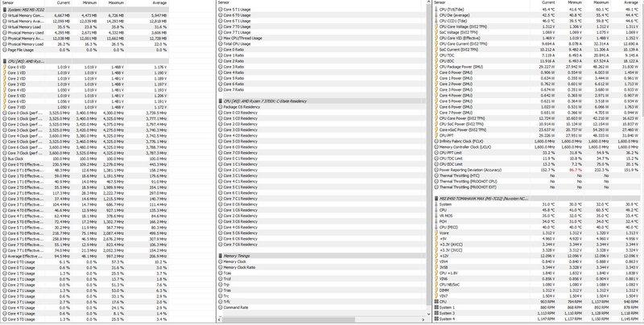Click the System 1 fan icon
Image resolution: width=644 pixels, height=325 pixels.
tap(436, 307)
